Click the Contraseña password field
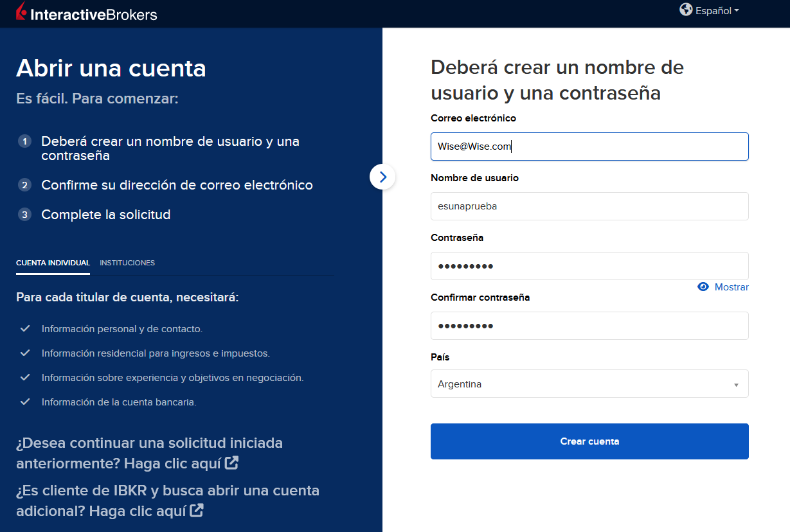The height and width of the screenshot is (532, 790). [x=589, y=265]
